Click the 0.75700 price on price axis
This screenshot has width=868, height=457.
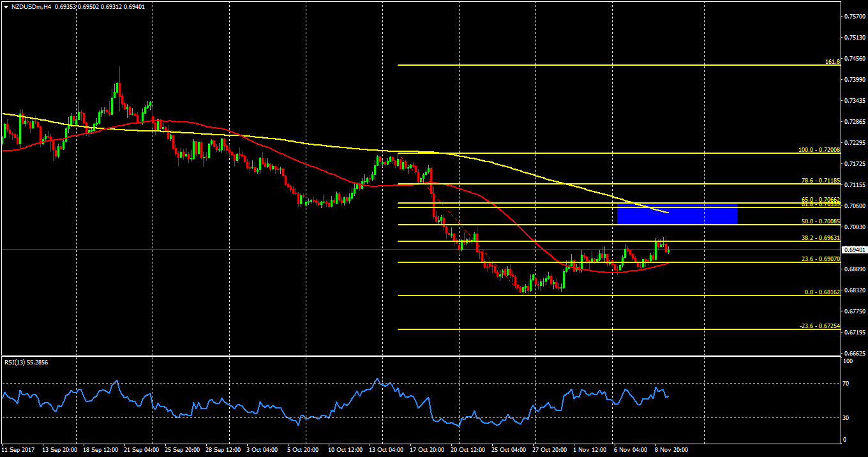click(854, 17)
